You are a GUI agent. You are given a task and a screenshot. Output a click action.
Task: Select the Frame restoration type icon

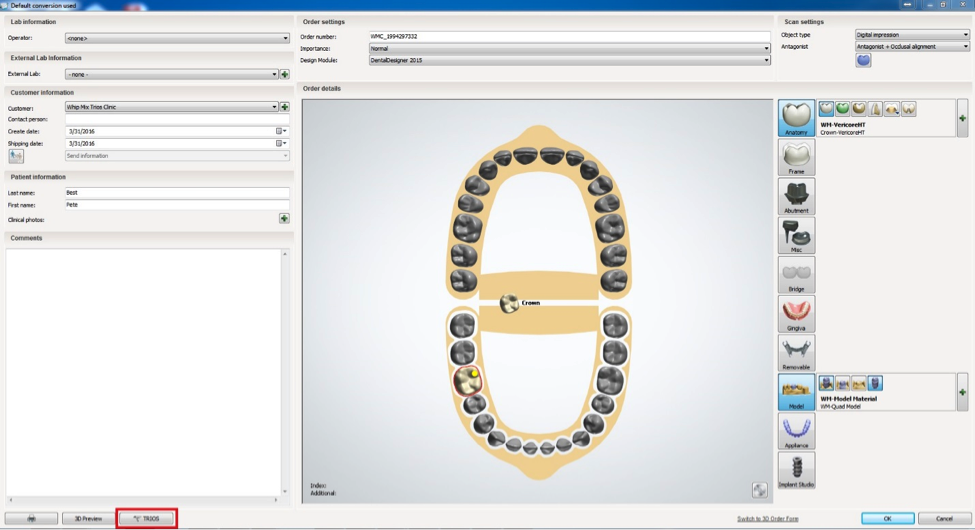pos(796,157)
